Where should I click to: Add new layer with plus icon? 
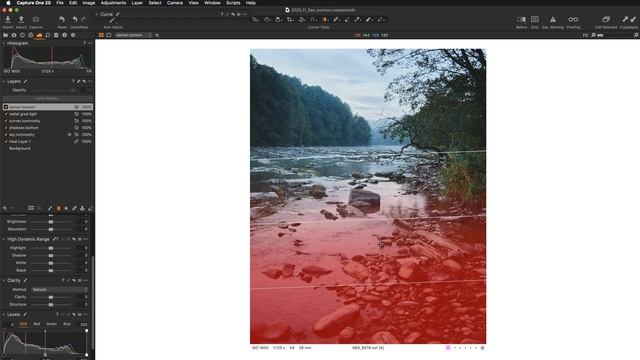(x=5, y=208)
